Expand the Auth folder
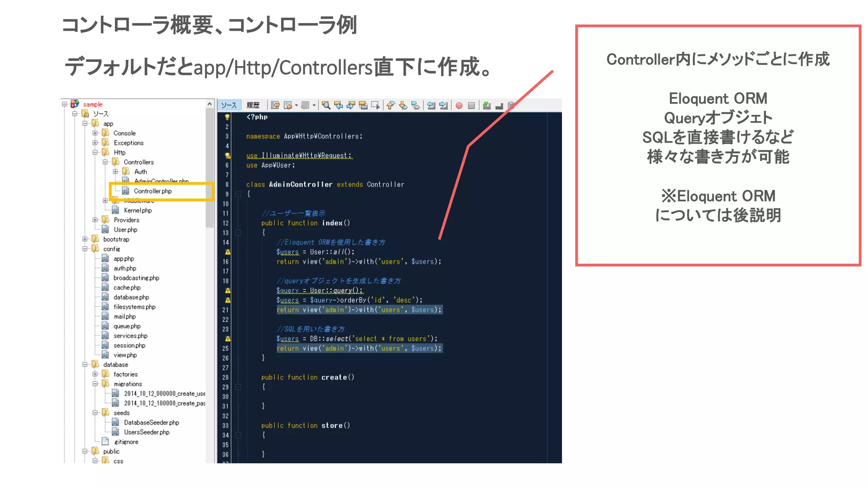 [x=115, y=172]
